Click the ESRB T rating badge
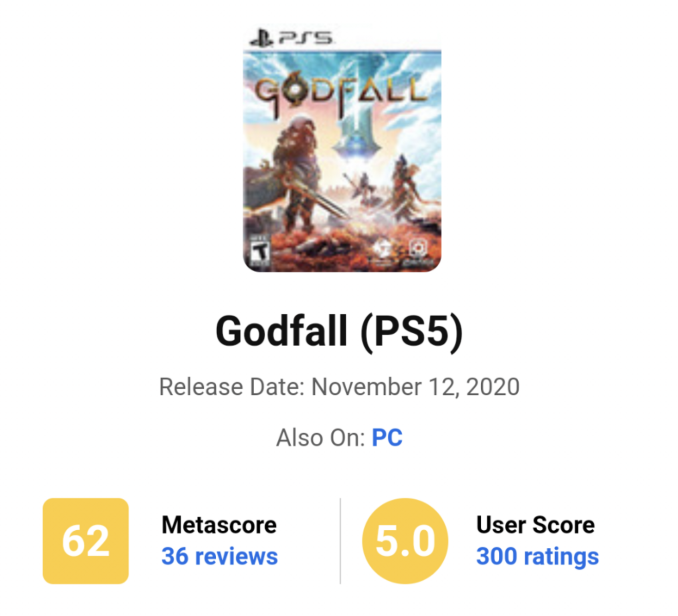The width and height of the screenshot is (678, 616). pyautogui.click(x=259, y=252)
